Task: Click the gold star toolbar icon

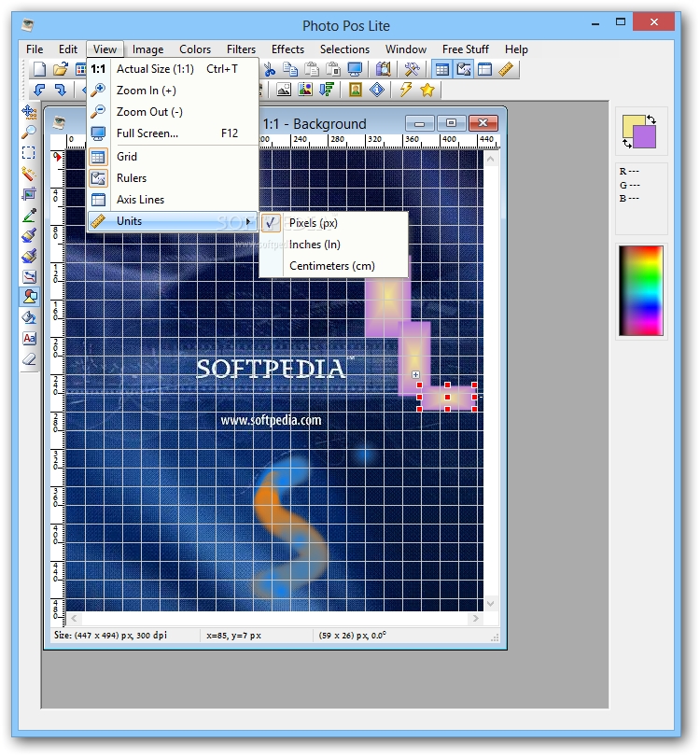Action: tap(427, 90)
